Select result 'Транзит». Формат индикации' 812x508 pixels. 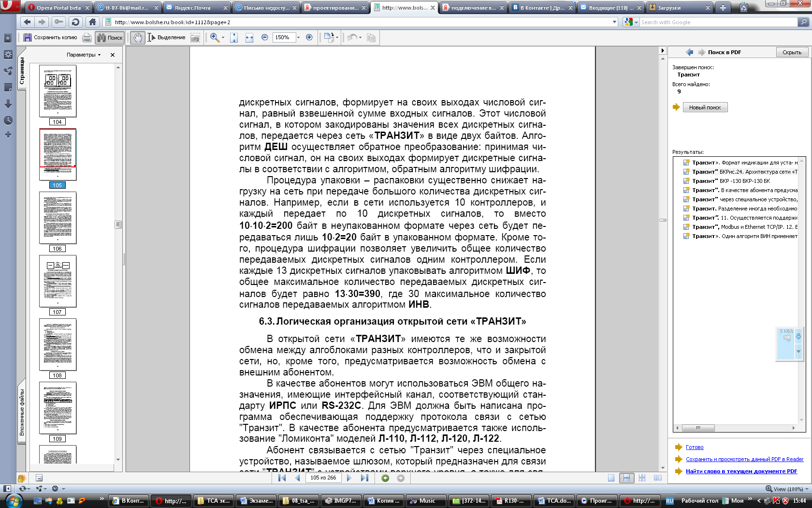(740, 163)
